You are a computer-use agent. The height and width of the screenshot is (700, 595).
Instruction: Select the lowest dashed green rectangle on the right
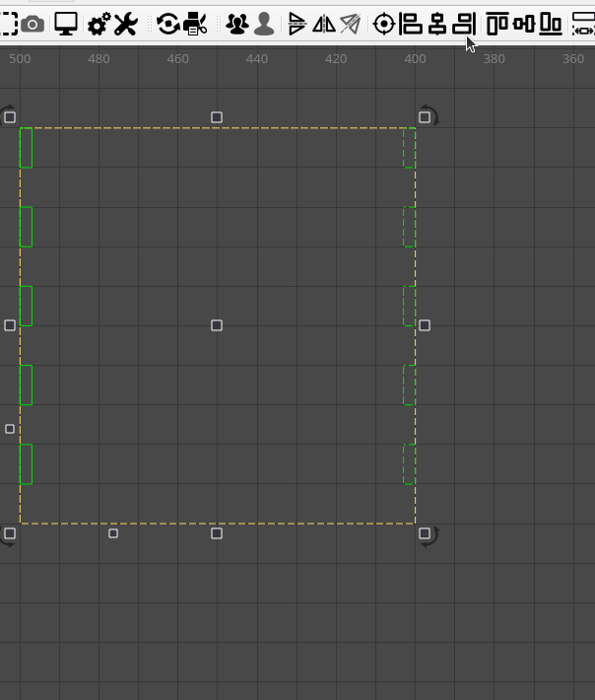[x=410, y=463]
